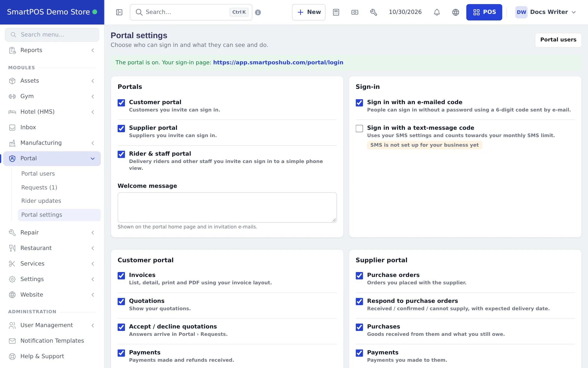Click the Welcome message text area
The image size is (588, 368).
[x=227, y=207]
